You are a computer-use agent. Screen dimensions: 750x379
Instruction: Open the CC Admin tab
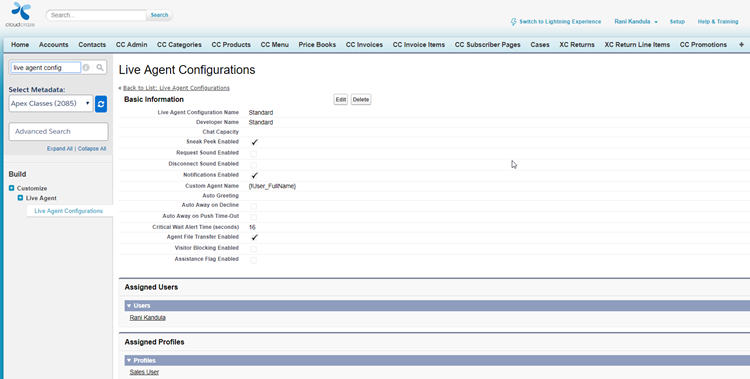[x=132, y=45]
